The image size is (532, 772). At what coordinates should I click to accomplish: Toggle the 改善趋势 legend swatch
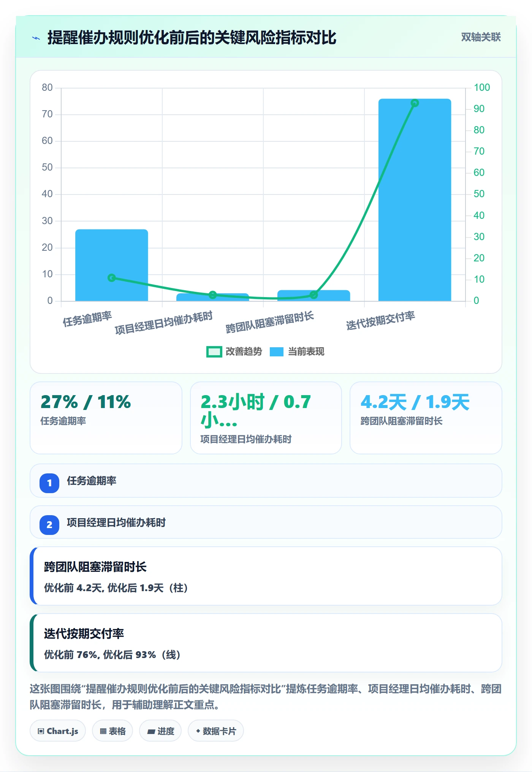point(214,352)
